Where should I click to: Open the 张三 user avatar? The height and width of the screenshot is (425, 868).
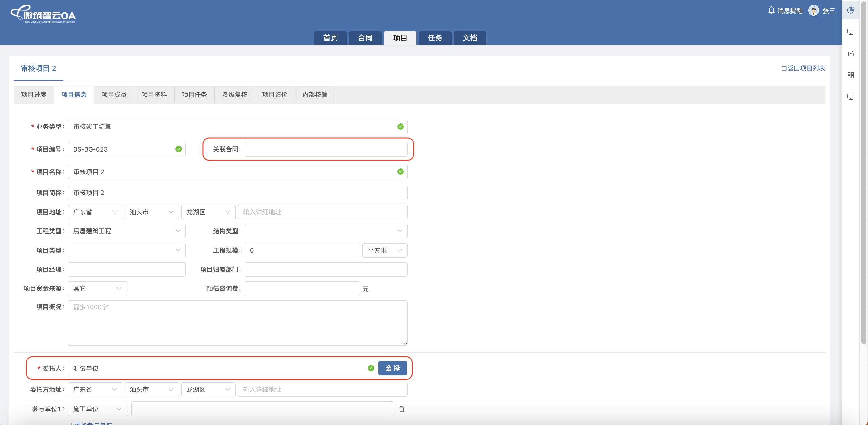[x=813, y=11]
